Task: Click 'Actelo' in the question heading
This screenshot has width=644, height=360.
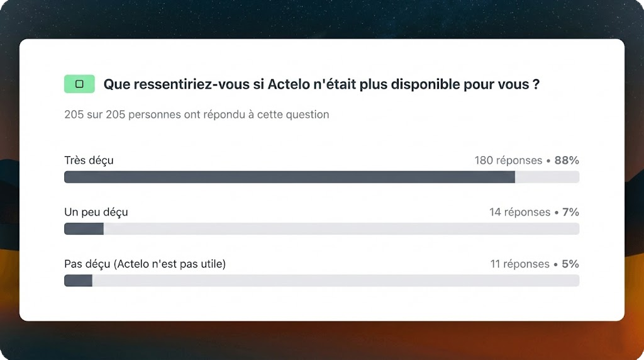Action: pyautogui.click(x=288, y=84)
